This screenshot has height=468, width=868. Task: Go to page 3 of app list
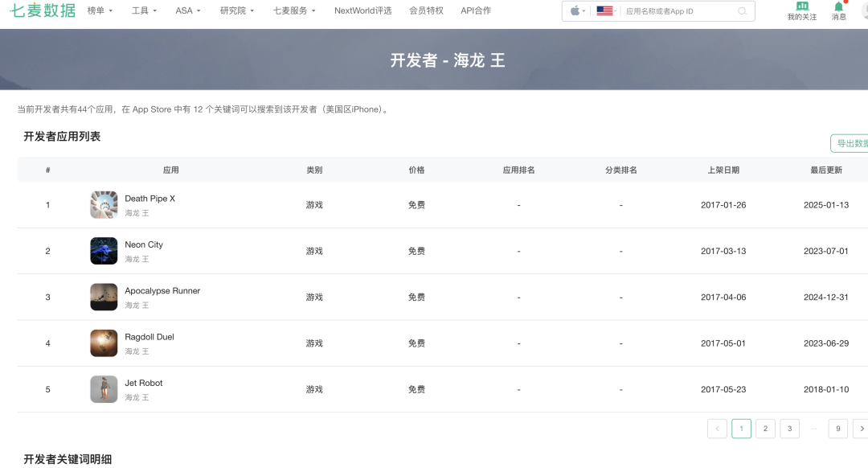tap(790, 429)
